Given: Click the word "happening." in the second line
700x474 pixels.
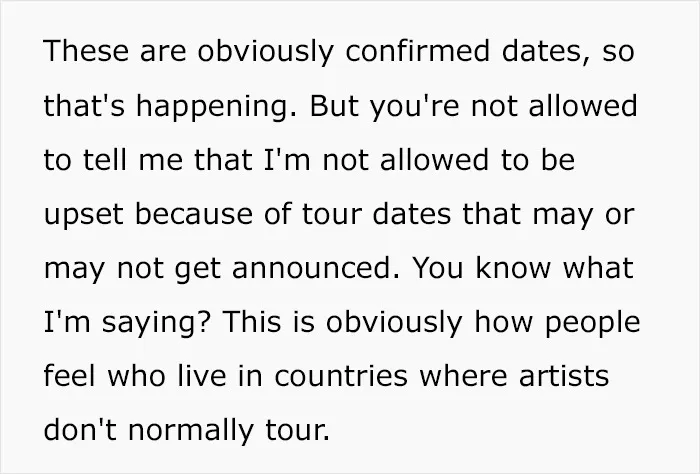Looking at the screenshot, I should 216,107.
